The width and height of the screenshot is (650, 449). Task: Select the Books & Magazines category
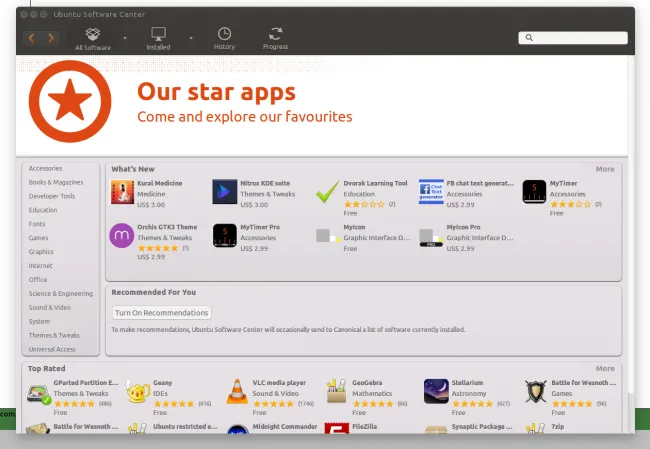[x=56, y=182]
